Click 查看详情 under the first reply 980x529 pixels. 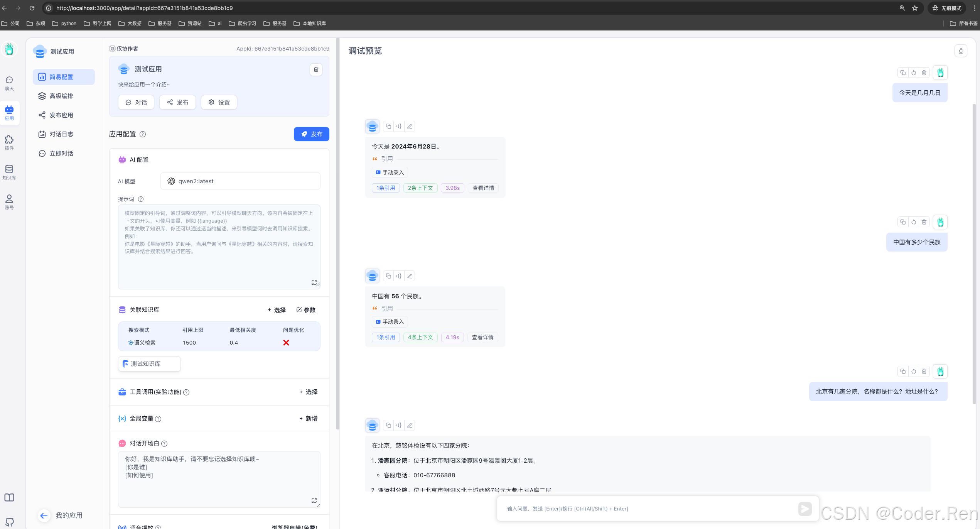point(483,188)
